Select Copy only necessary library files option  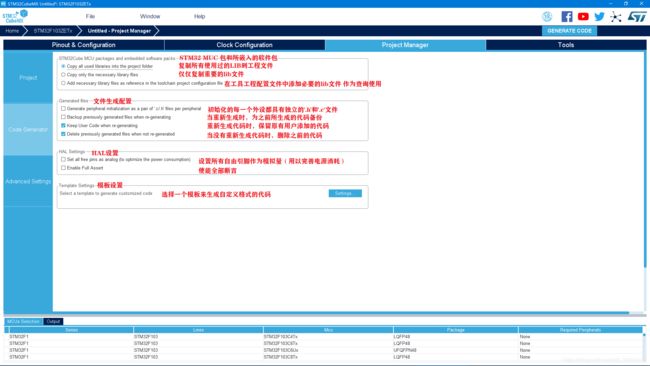[63, 75]
